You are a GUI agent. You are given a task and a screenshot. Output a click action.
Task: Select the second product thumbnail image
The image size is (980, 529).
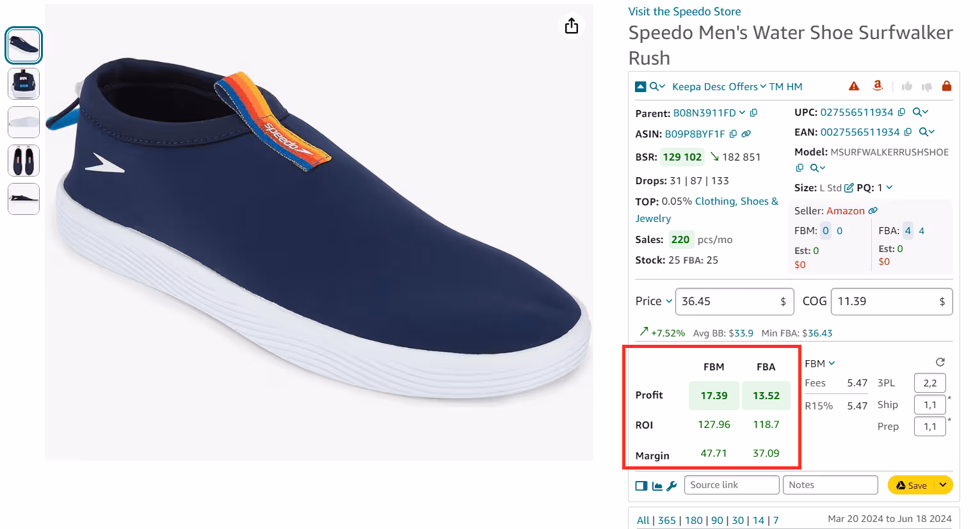pyautogui.click(x=24, y=84)
